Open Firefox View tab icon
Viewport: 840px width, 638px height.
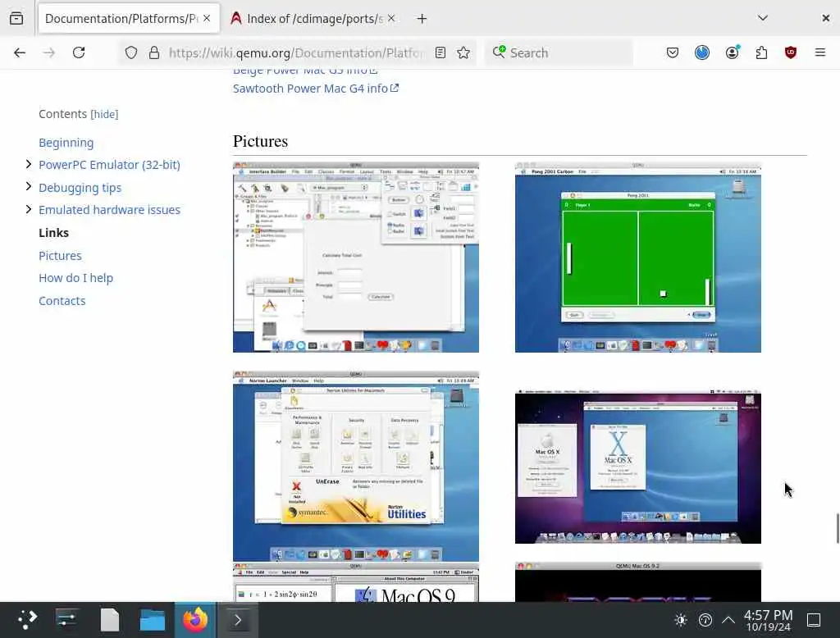click(x=16, y=19)
